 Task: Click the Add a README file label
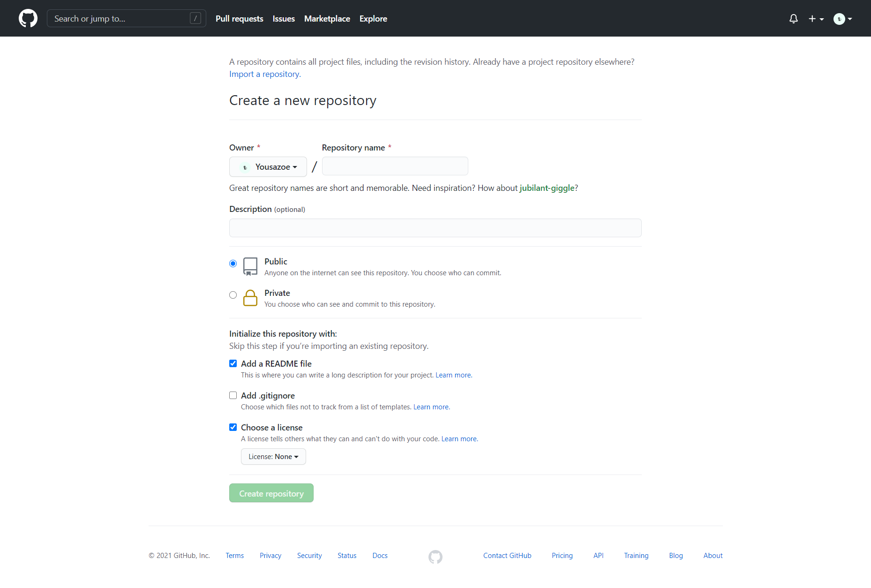pos(276,364)
